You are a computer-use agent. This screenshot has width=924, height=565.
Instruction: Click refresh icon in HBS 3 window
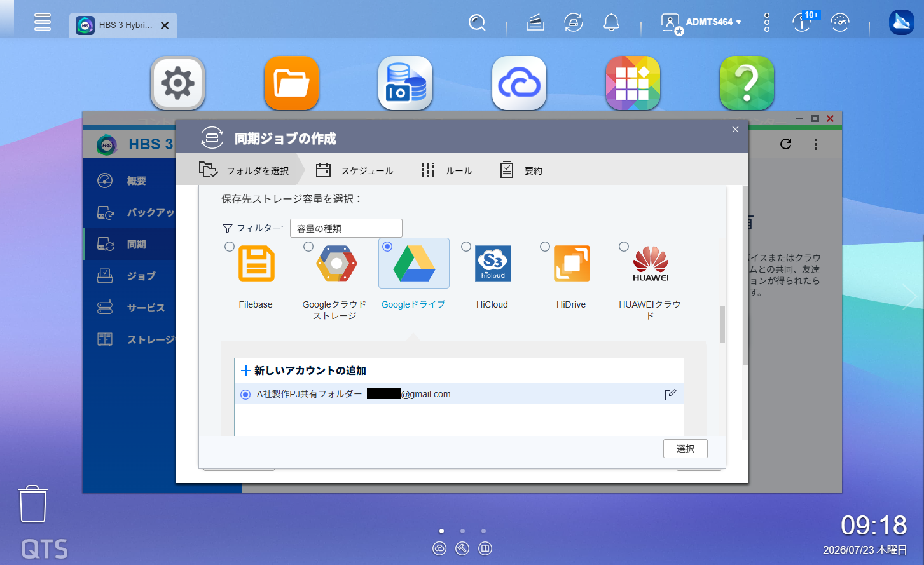click(x=786, y=144)
